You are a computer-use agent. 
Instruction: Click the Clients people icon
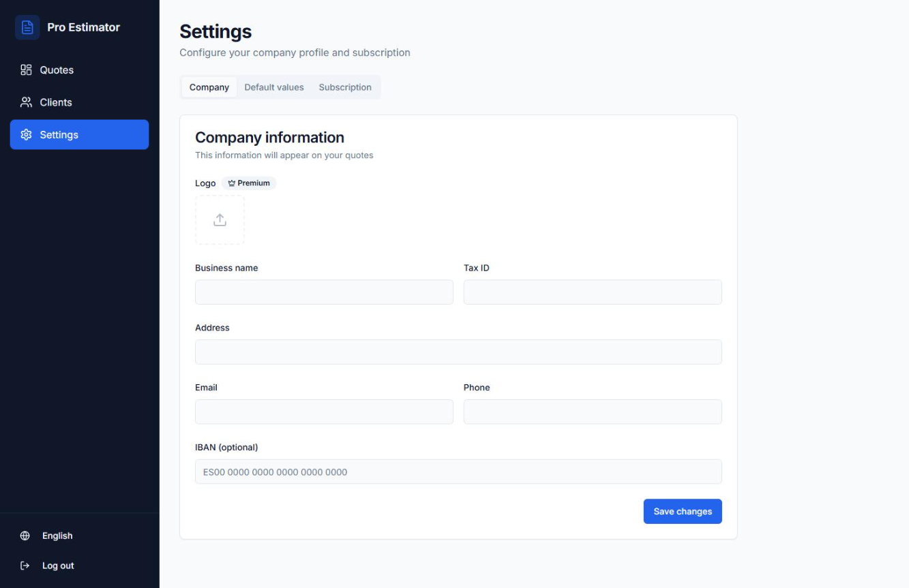click(26, 102)
